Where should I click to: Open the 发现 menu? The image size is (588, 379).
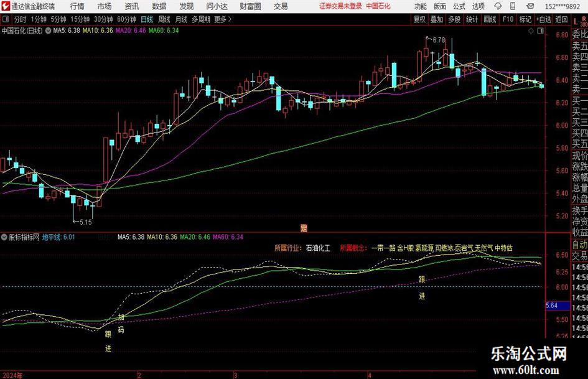[187, 6]
